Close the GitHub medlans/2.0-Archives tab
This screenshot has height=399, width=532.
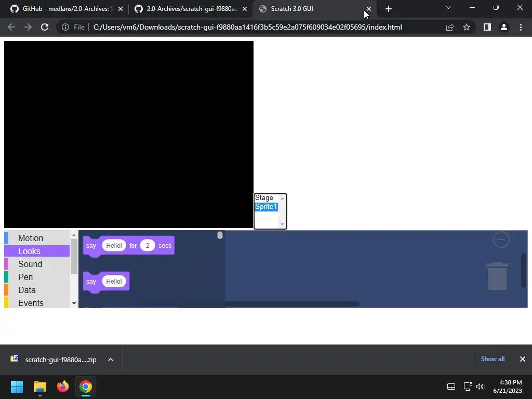click(121, 9)
